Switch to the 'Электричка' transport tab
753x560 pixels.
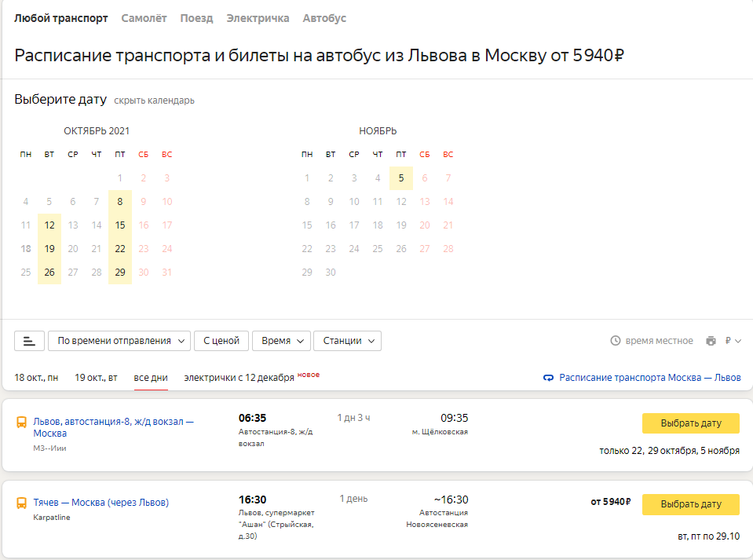click(258, 18)
